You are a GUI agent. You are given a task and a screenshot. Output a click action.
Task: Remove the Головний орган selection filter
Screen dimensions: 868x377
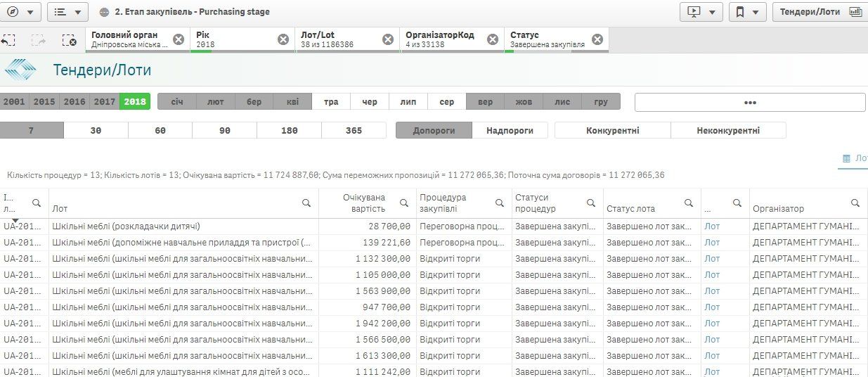click(179, 39)
